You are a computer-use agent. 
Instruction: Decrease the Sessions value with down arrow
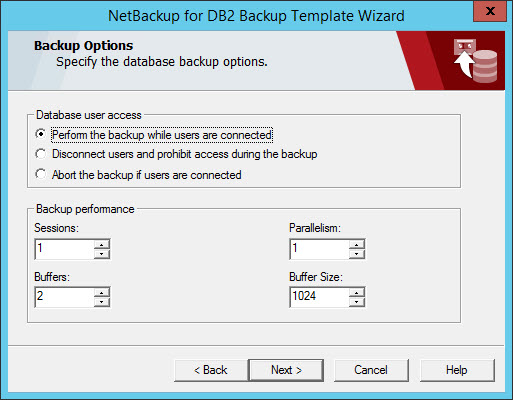[102, 254]
